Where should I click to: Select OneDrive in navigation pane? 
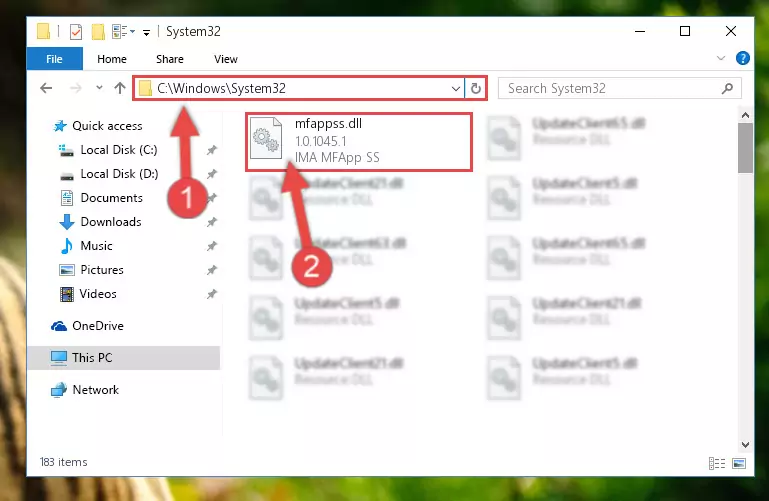coord(98,326)
